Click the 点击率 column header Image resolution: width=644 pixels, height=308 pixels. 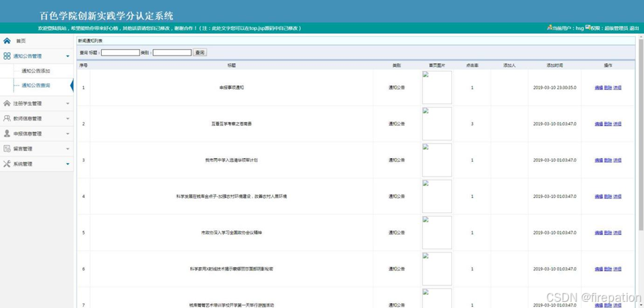click(x=472, y=66)
